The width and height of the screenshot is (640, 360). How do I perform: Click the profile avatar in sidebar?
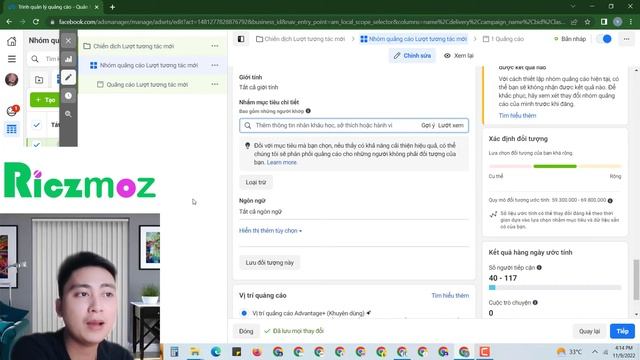pos(11,79)
